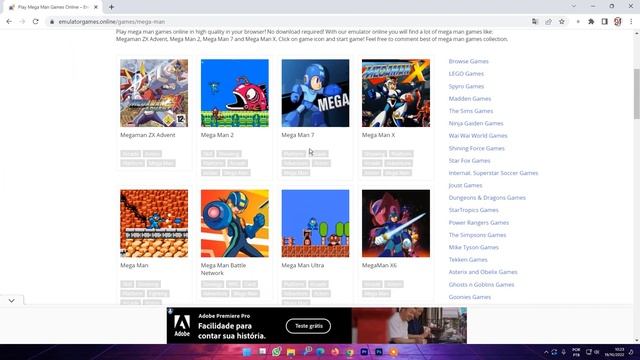Click the browser forward arrow

click(22, 22)
